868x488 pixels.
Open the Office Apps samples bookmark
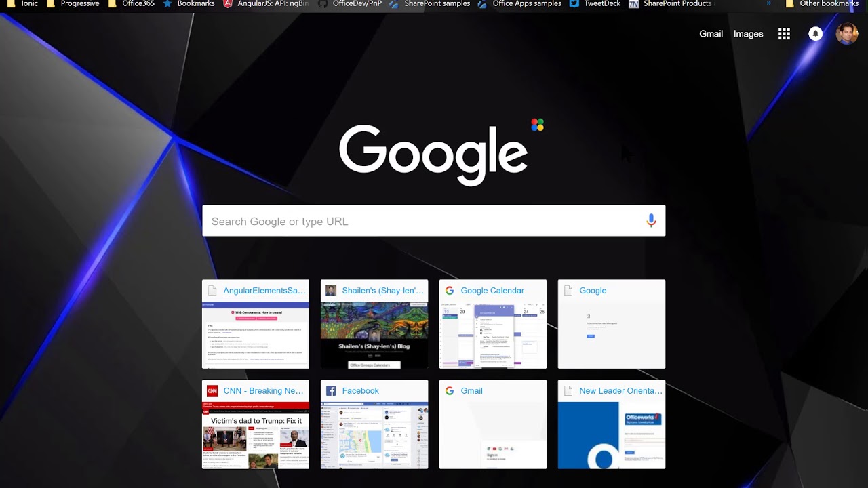[519, 4]
